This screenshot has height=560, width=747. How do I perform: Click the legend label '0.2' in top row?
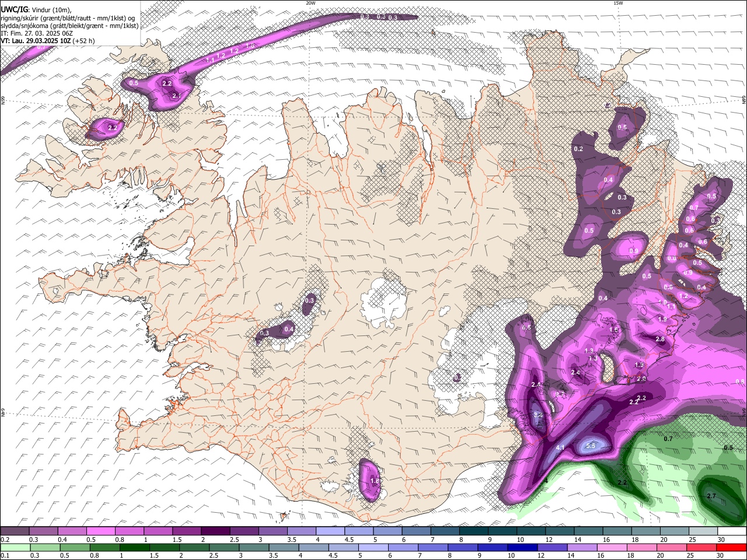tap(5, 540)
